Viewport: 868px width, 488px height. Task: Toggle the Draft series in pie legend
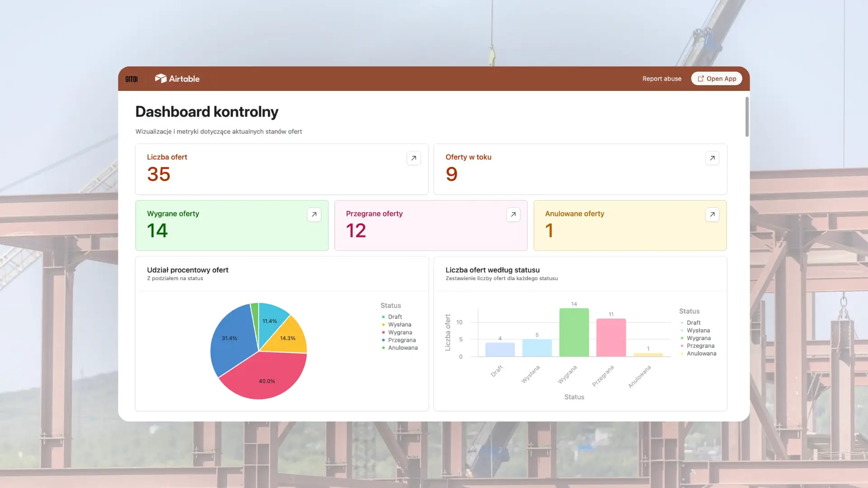coord(394,316)
